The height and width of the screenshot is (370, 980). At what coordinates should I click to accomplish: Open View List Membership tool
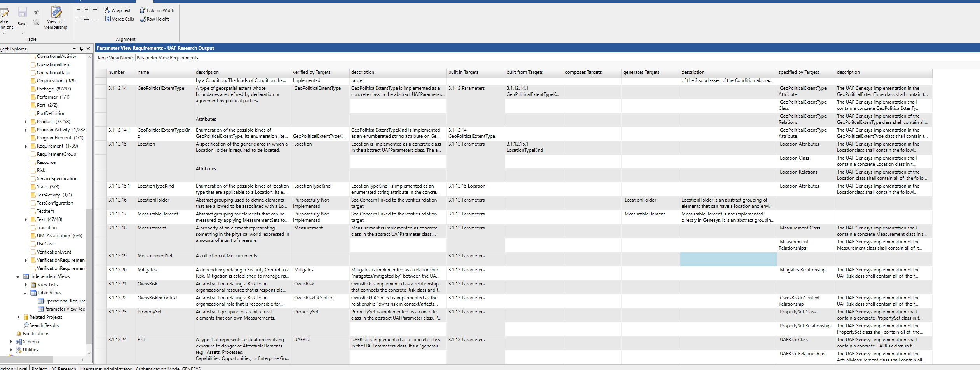[56, 18]
